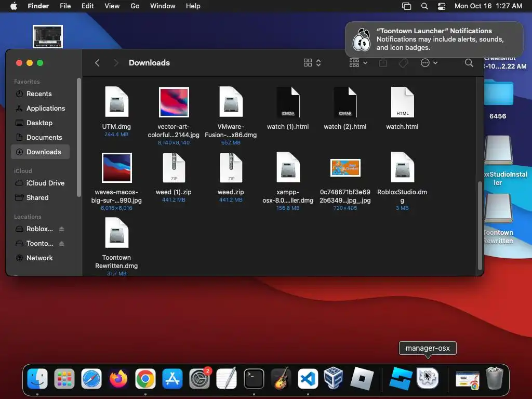
Task: Click the screen mirroring menu bar icon
Action: click(x=406, y=6)
